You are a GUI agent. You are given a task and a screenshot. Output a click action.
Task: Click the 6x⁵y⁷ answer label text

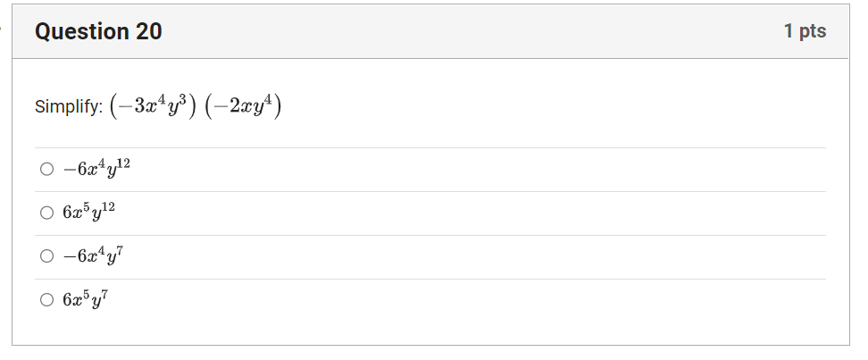pos(85,299)
